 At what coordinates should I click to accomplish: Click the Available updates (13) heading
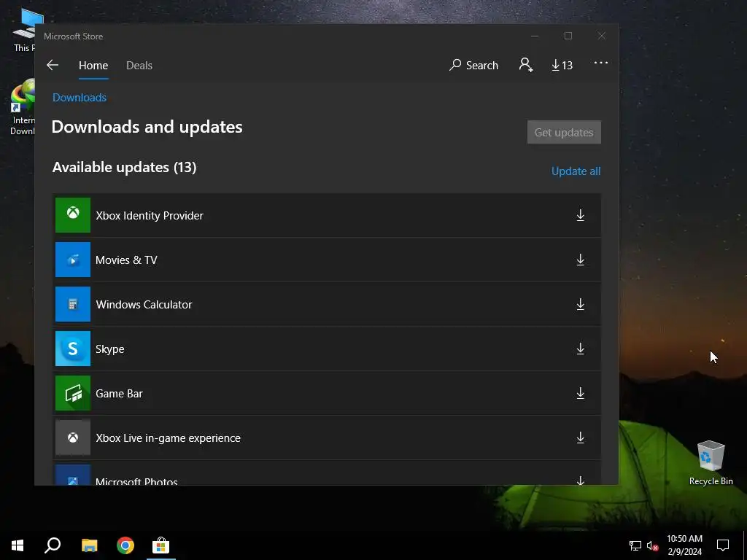(124, 167)
